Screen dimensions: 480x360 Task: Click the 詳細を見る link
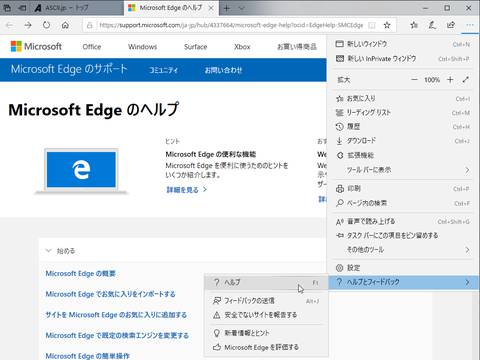(x=186, y=190)
